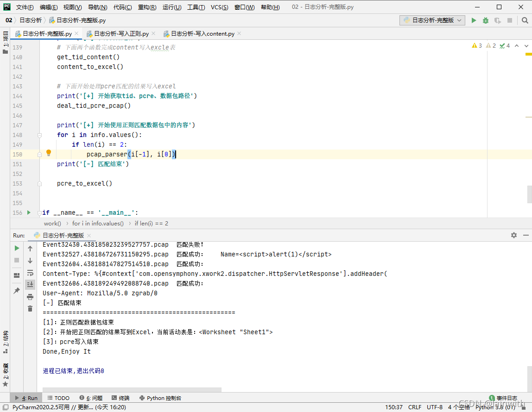This screenshot has height=412, width=532.
Task: Click the yellow intention lightbulb on line 150
Action: pyautogui.click(x=49, y=153)
